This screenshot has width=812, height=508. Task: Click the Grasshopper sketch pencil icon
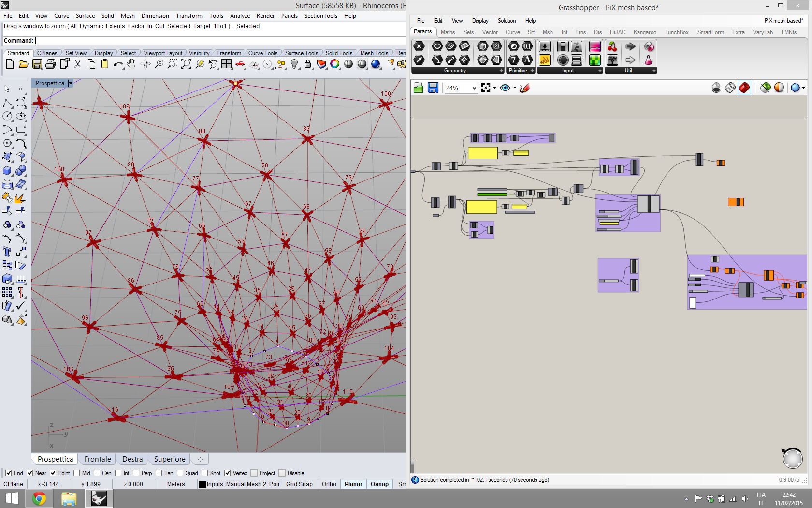524,88
